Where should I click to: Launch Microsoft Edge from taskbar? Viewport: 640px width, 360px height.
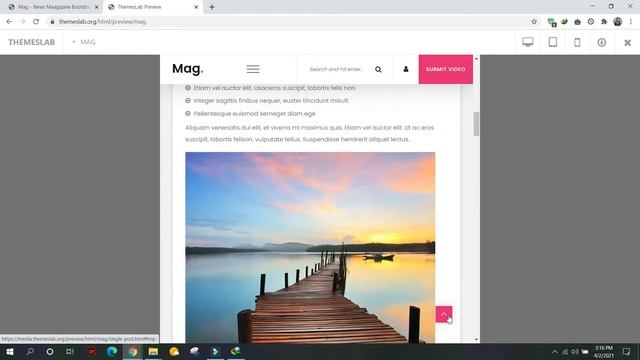coord(112,351)
